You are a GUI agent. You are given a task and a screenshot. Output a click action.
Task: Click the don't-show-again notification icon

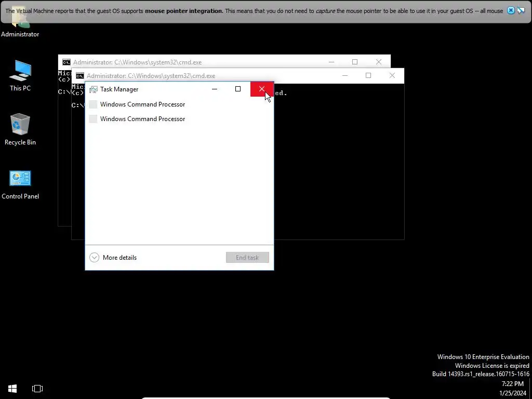pos(521,10)
